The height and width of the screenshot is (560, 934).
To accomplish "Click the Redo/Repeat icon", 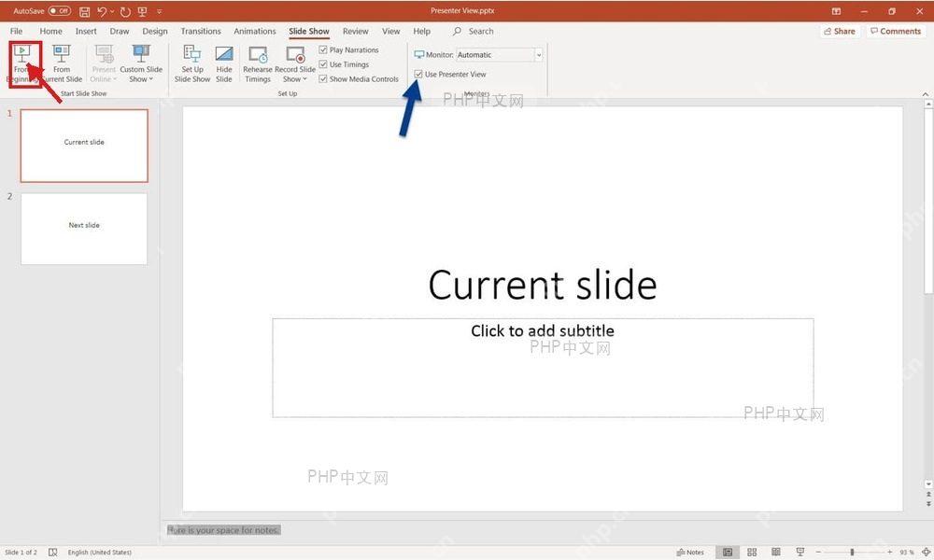I will [x=125, y=11].
